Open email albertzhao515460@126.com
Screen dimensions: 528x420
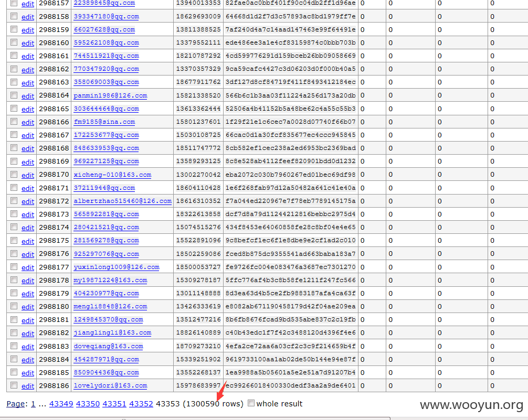[x=123, y=201]
